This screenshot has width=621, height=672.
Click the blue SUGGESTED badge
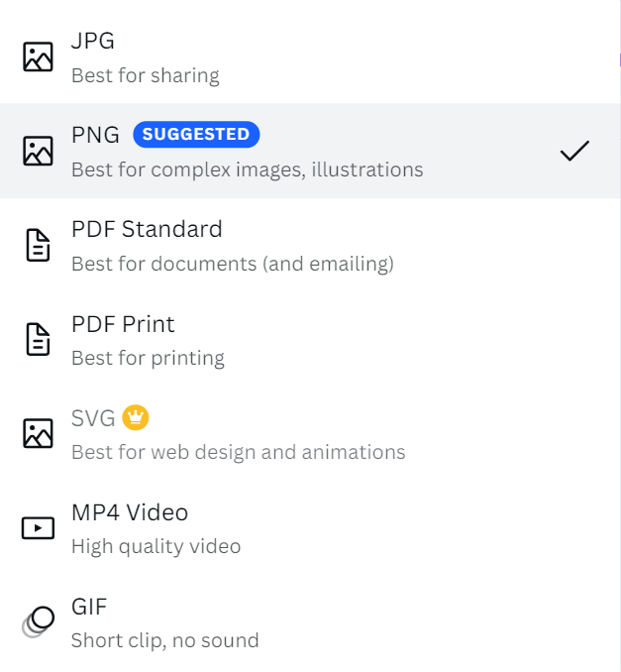(x=196, y=134)
